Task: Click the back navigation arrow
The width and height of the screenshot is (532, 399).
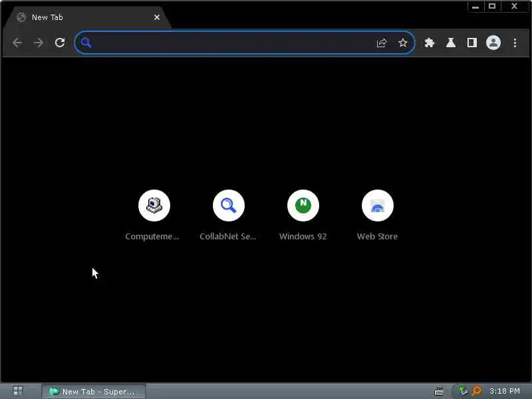Action: tap(17, 43)
